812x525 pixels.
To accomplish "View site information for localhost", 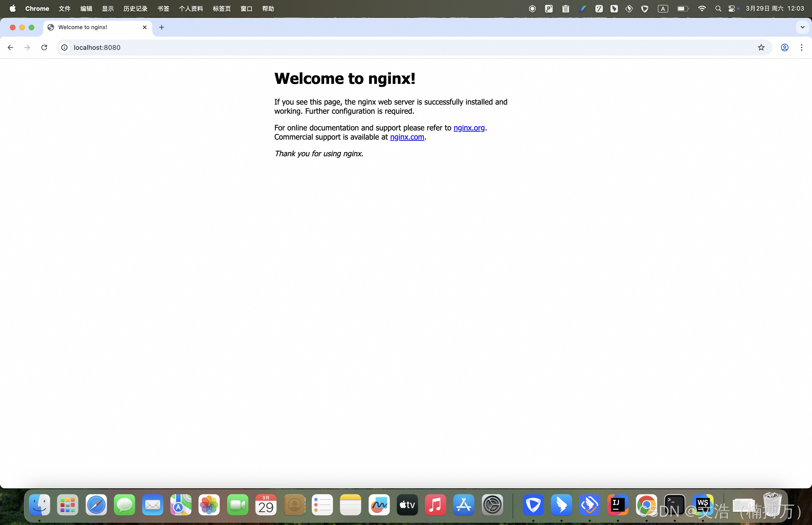I will click(x=64, y=47).
